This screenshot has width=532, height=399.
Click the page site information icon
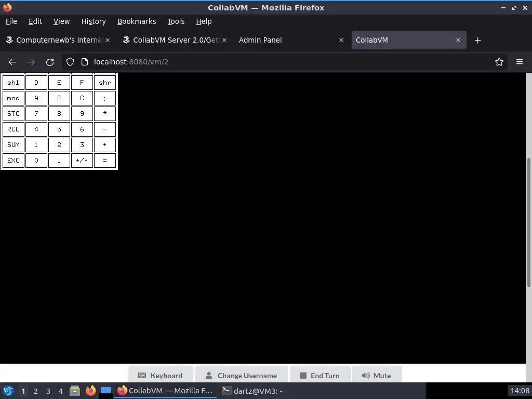(85, 62)
